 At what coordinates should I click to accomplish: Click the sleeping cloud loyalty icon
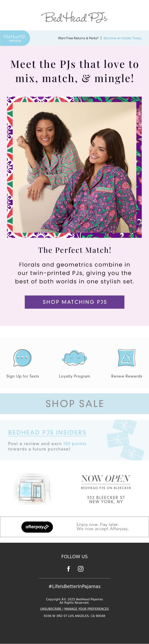tap(74, 358)
